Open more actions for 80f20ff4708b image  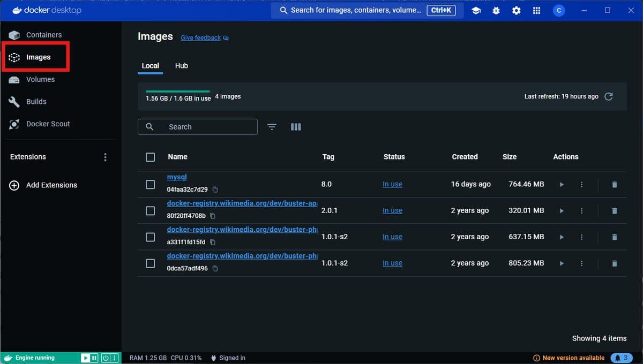click(x=581, y=210)
